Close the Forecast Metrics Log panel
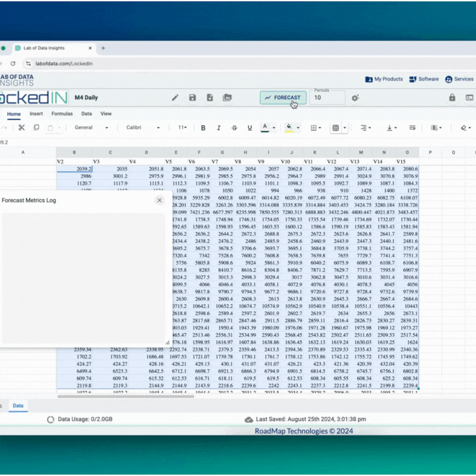Image resolution: width=476 pixels, height=476 pixels. tap(159, 200)
